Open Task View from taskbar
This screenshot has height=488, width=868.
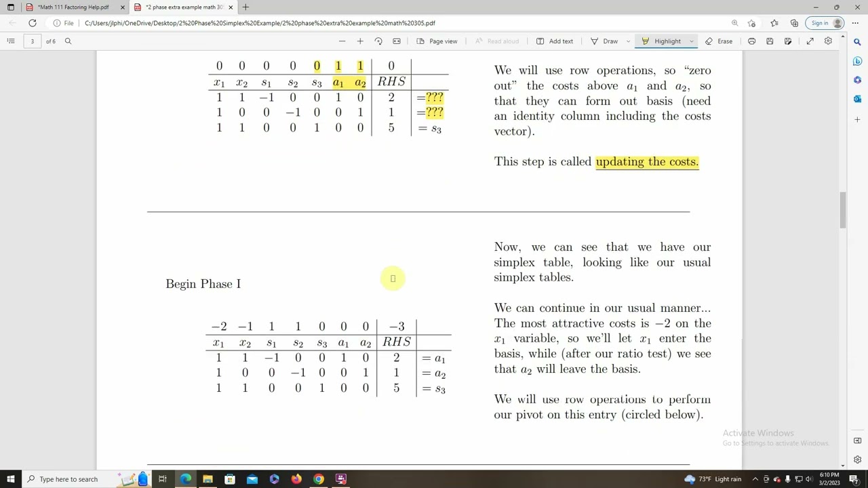click(163, 479)
